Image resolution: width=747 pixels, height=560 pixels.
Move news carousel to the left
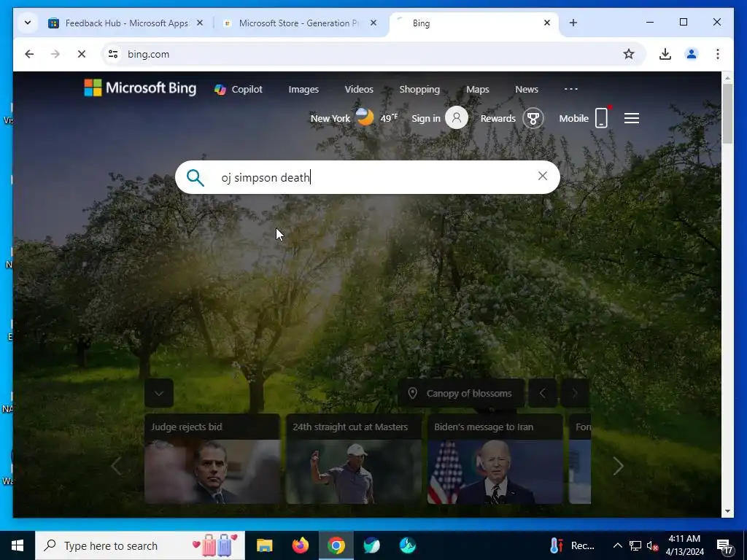(x=116, y=466)
